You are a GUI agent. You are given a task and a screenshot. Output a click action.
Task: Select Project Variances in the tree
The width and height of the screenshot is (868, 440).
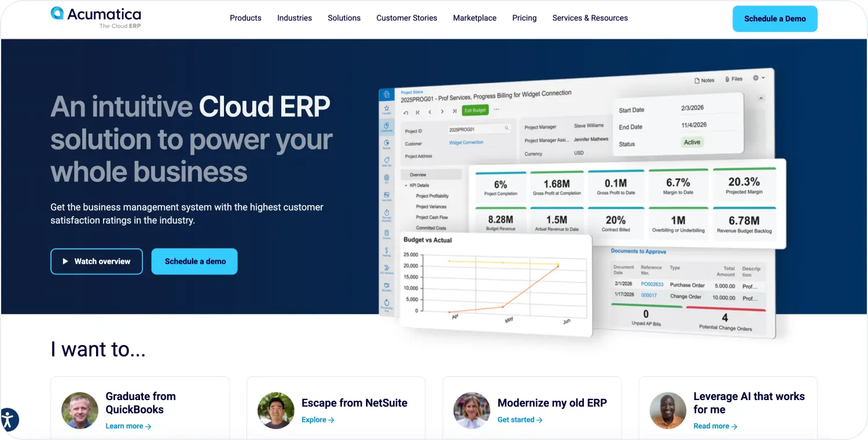[431, 207]
